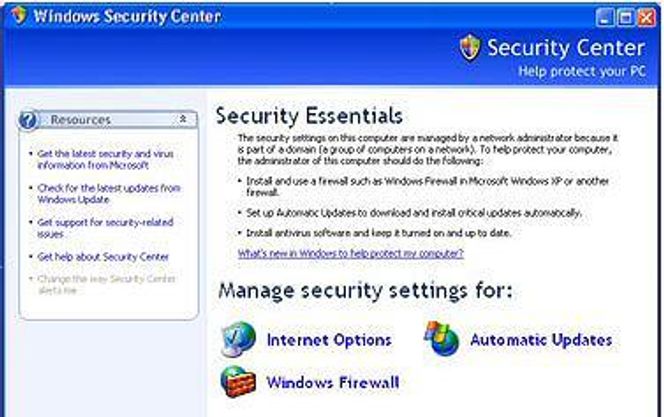Close the Windows Security Center window
Image resolution: width=664 pixels, height=417 pixels.
click(647, 18)
